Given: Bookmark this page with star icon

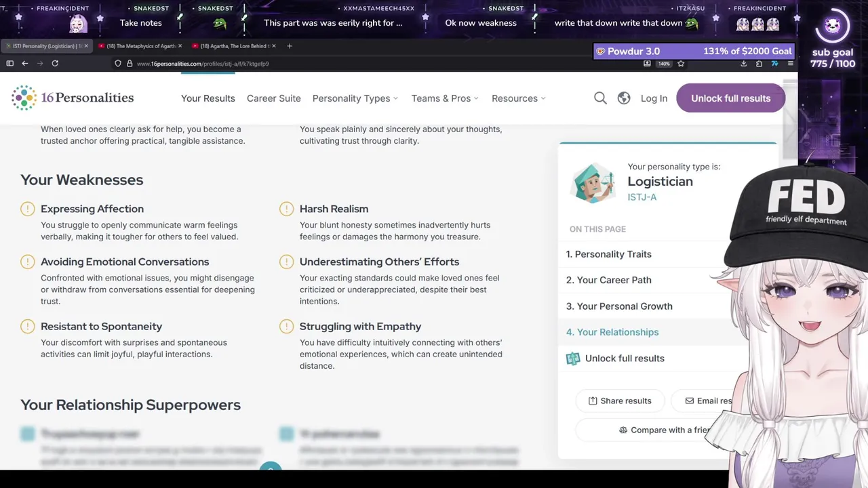Looking at the screenshot, I should tap(681, 63).
